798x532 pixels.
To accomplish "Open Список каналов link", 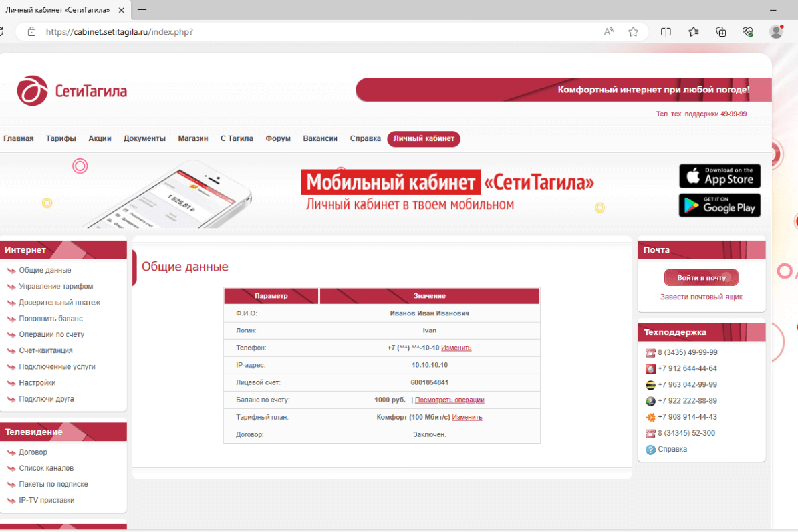I will (x=46, y=468).
